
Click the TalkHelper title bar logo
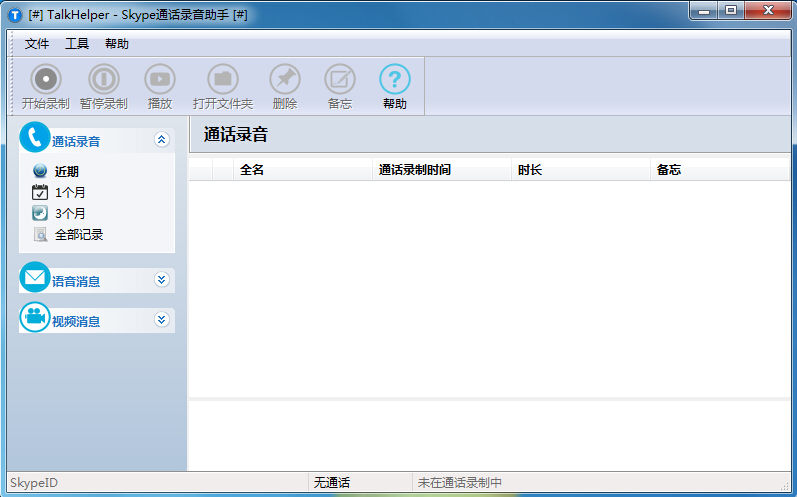pyautogui.click(x=15, y=15)
